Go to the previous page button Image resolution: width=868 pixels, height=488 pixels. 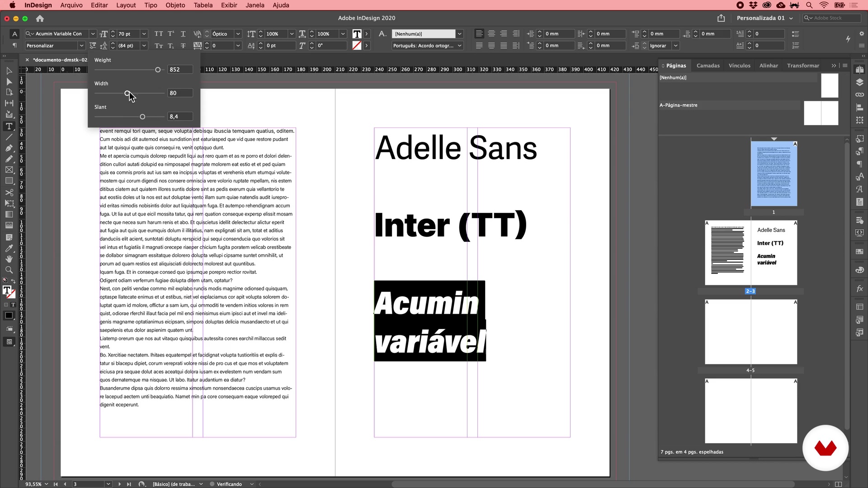pos(65,484)
